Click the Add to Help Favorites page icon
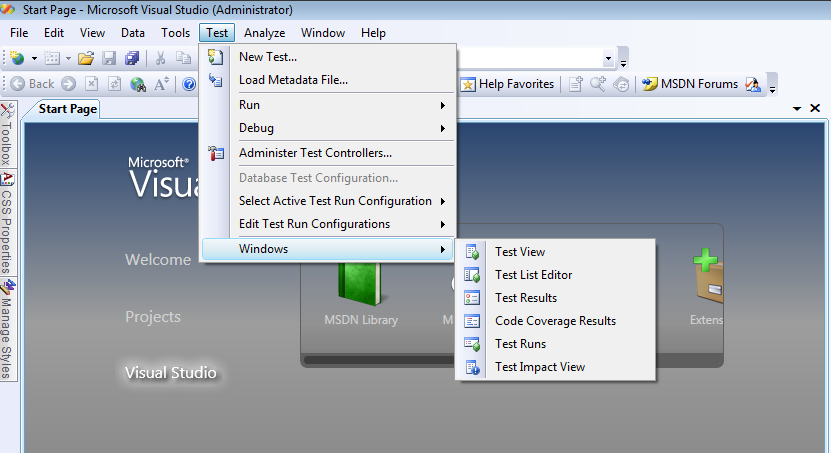 (576, 84)
